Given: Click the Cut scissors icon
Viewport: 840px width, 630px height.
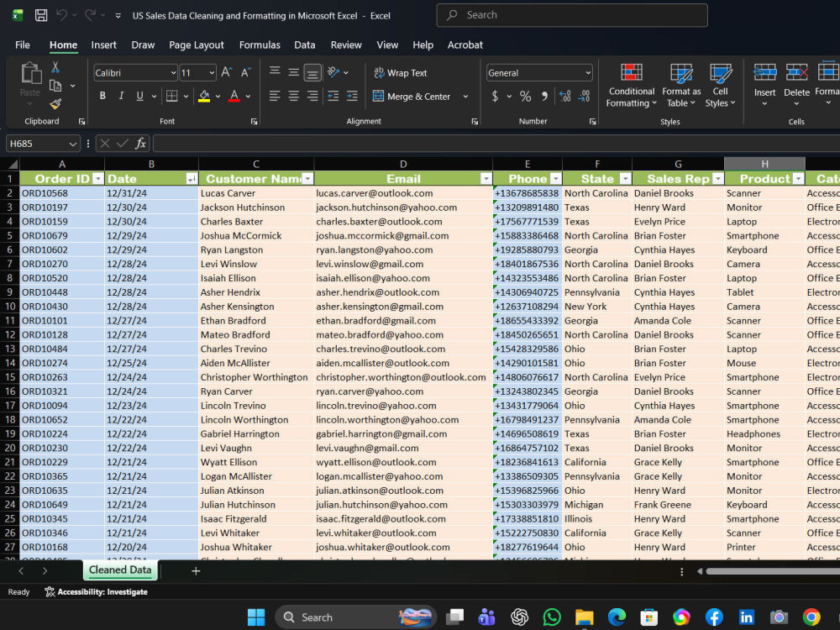Looking at the screenshot, I should (x=55, y=67).
